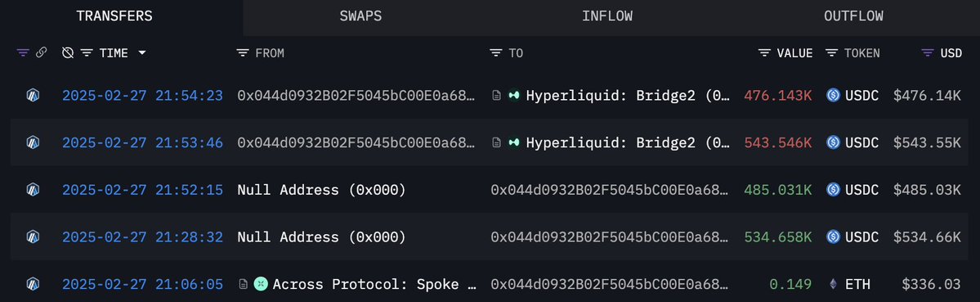This screenshot has width=980, height=302.
Task: Switch to the INFLOW tab
Action: click(606, 16)
